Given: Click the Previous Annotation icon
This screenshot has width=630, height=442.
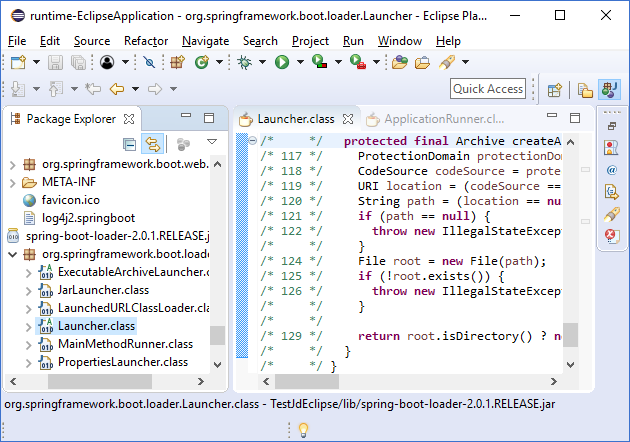Looking at the screenshot, I should coord(56,89).
